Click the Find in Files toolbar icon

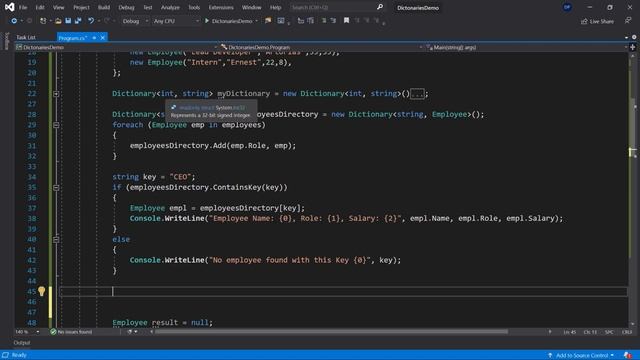(268, 21)
